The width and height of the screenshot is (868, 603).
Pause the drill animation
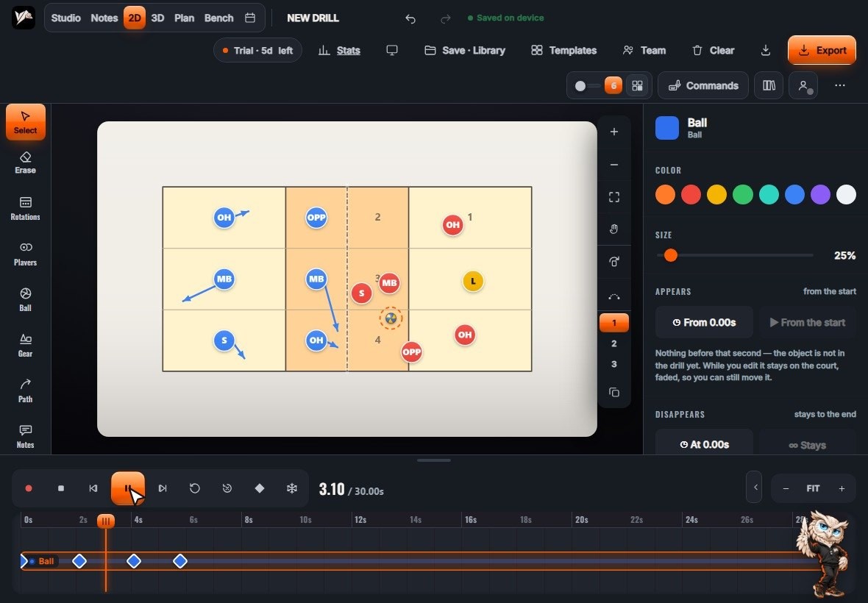pos(128,488)
